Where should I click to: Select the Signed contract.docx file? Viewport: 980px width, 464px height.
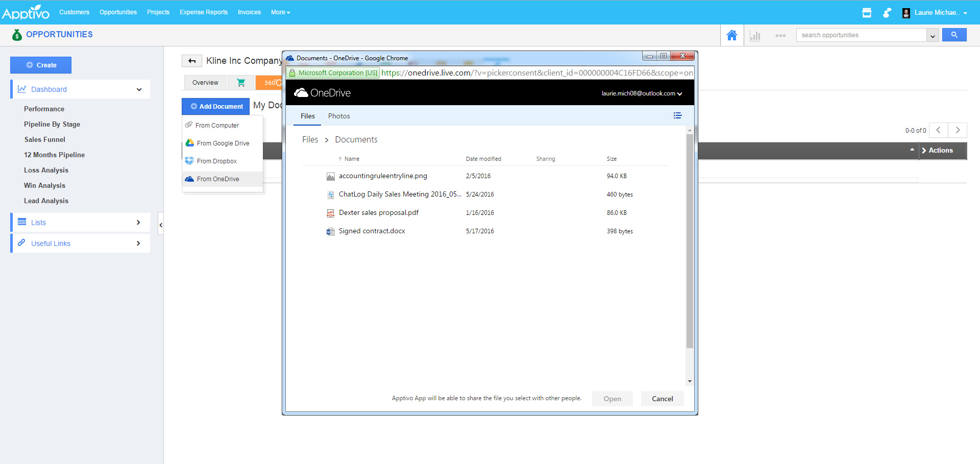372,231
